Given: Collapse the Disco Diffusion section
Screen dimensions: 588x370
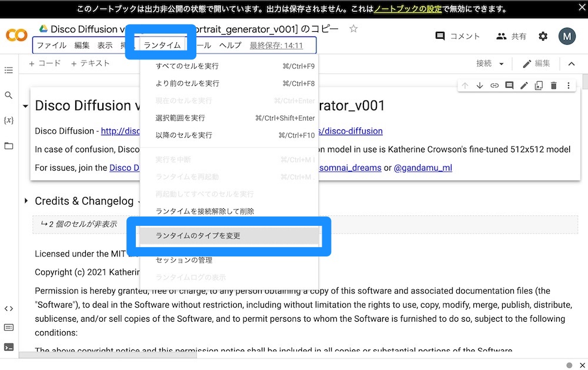Looking at the screenshot, I should coord(25,106).
